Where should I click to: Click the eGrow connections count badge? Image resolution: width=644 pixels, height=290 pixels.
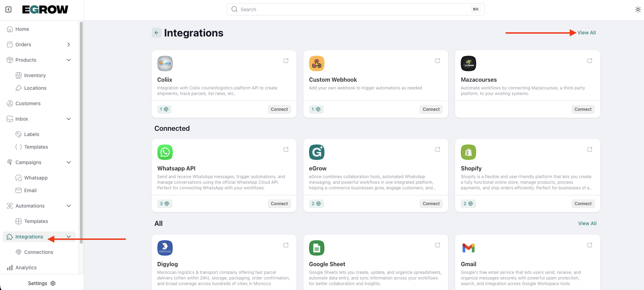(316, 204)
